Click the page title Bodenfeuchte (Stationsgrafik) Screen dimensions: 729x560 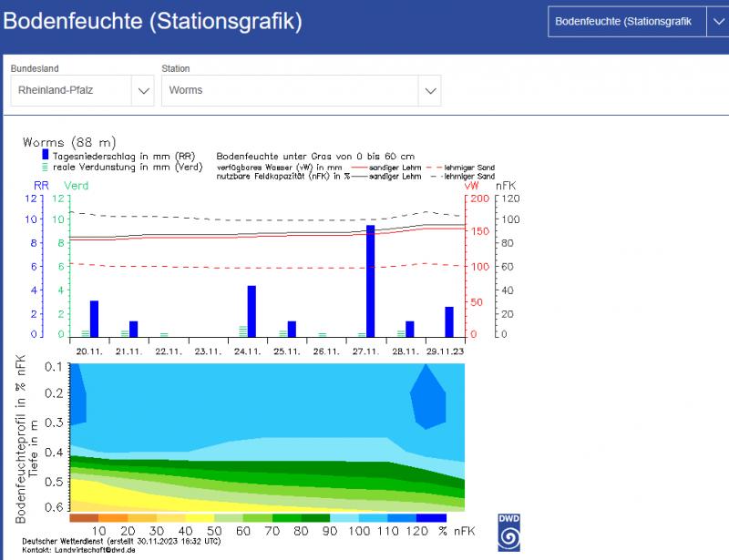[152, 21]
